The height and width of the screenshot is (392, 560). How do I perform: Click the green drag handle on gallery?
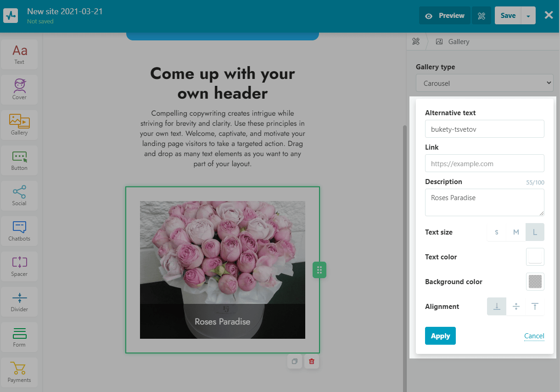[x=319, y=270]
